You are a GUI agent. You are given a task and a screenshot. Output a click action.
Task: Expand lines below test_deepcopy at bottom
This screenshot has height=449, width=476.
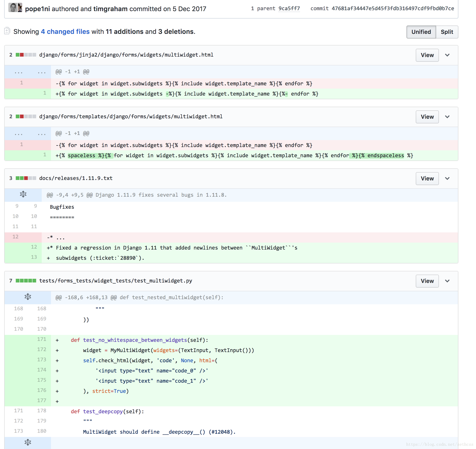point(28,443)
